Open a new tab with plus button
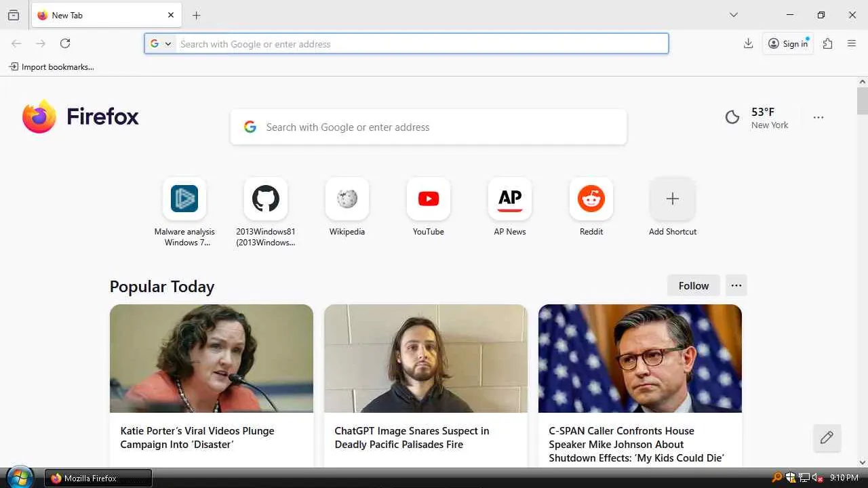 pos(197,15)
